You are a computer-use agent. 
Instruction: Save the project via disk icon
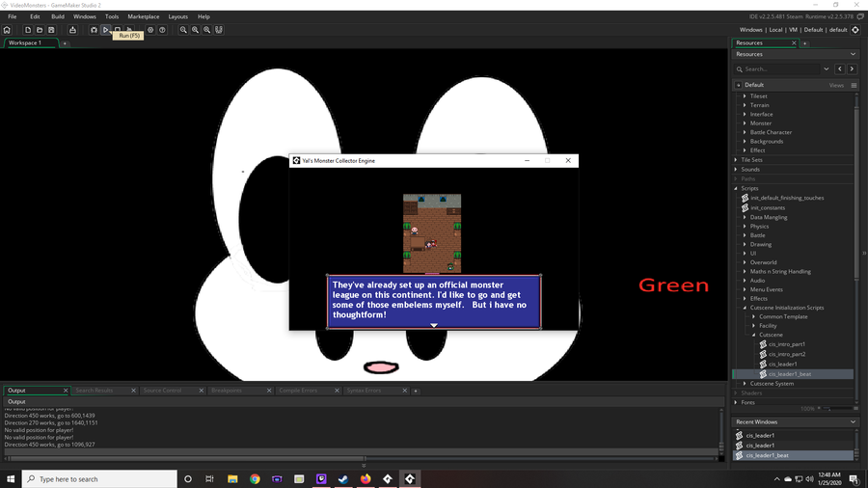51,30
